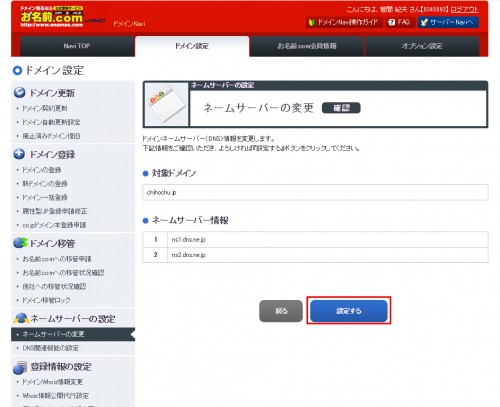Click the ドメイン移管 section icon
The width and height of the screenshot is (500, 407).
tap(20, 243)
